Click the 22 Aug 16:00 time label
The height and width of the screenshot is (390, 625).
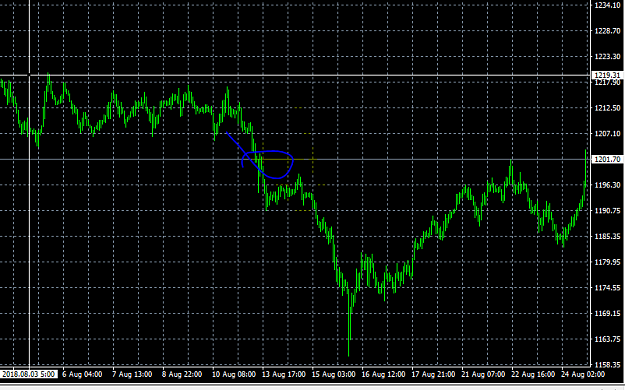pos(533,374)
